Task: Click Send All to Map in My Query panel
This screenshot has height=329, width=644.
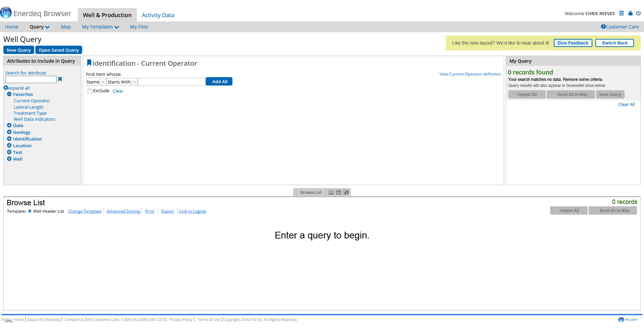Action: click(x=571, y=95)
